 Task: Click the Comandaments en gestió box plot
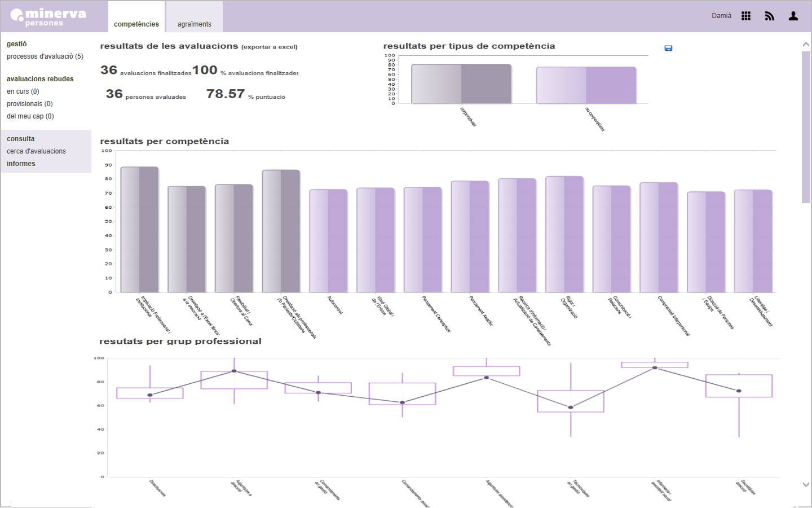(x=318, y=388)
